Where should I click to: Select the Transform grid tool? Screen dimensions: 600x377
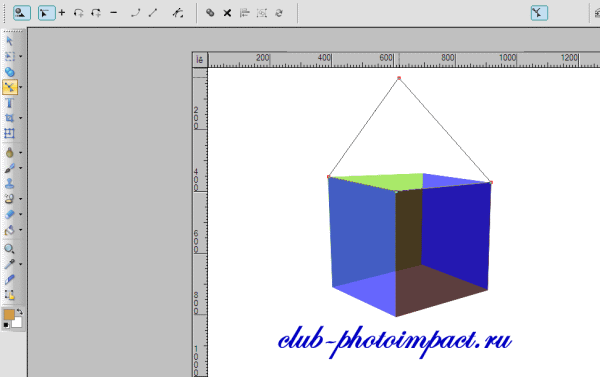pyautogui.click(x=10, y=133)
